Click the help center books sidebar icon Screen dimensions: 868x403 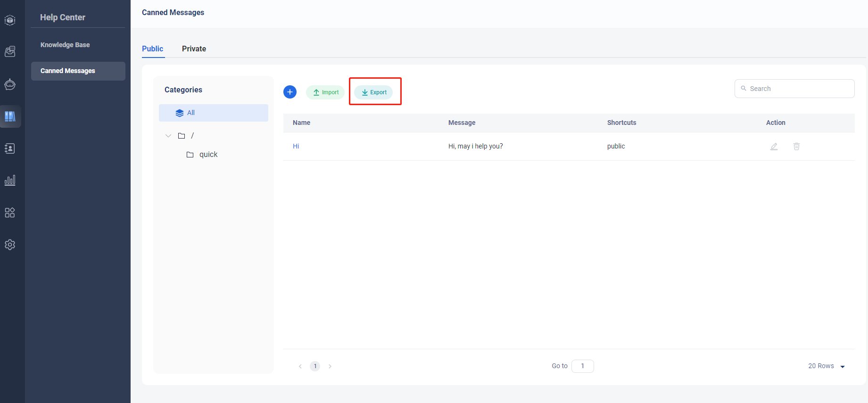[x=10, y=116]
